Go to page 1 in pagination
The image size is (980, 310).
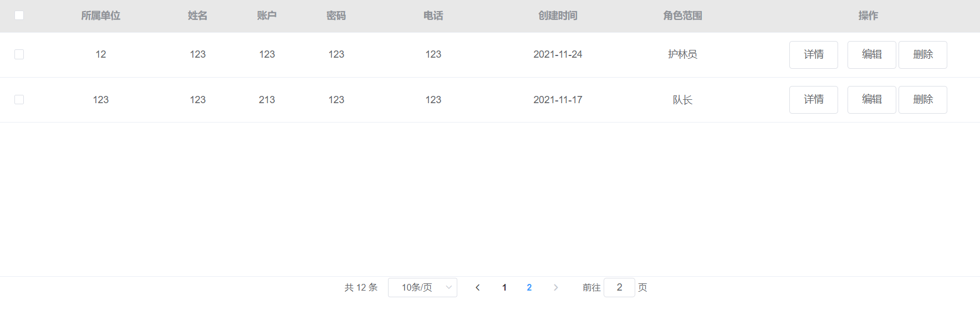pos(504,287)
